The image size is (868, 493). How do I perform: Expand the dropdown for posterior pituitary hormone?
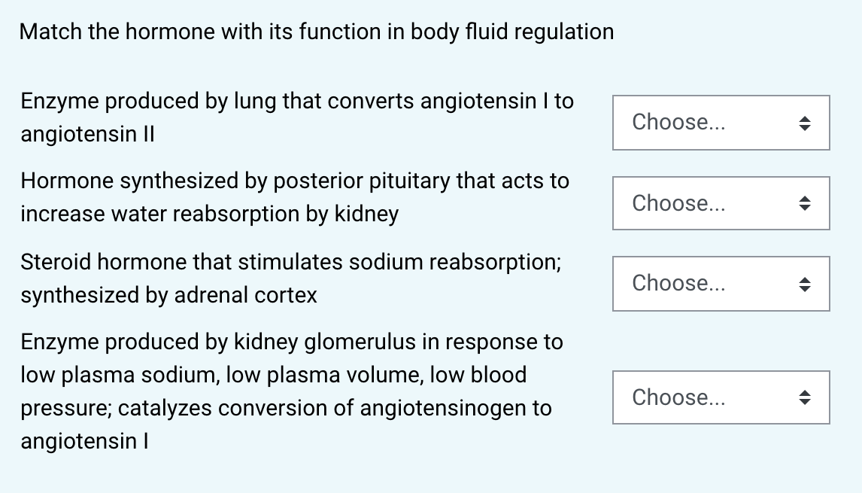[721, 203]
